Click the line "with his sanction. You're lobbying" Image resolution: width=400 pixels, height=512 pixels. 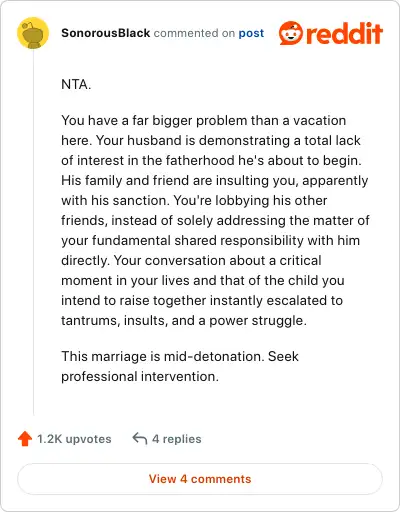click(x=194, y=201)
